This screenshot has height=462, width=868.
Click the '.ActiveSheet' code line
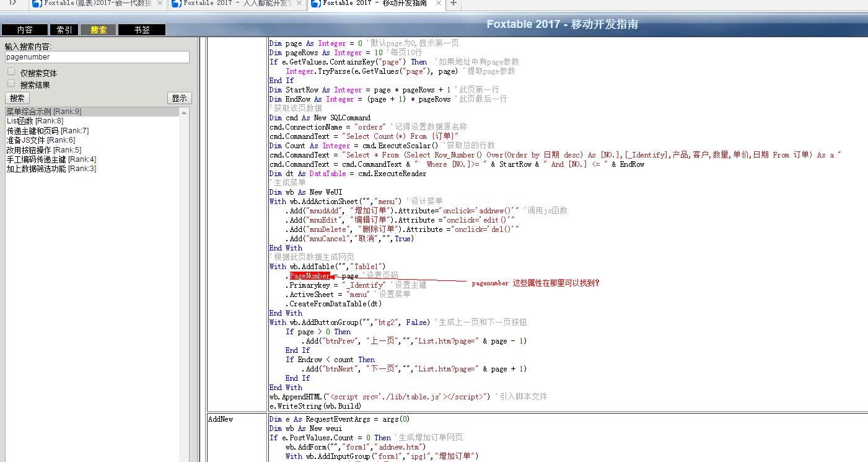click(348, 295)
